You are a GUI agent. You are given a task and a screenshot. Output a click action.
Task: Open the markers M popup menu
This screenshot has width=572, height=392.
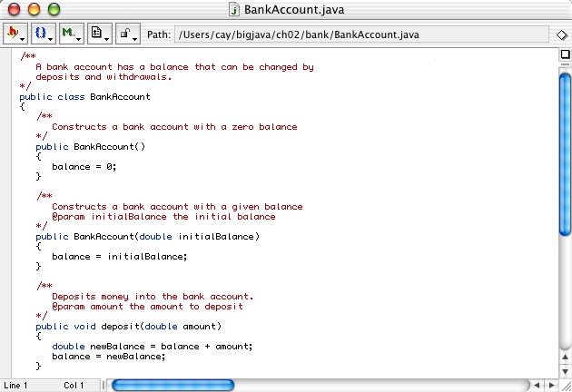[70, 34]
